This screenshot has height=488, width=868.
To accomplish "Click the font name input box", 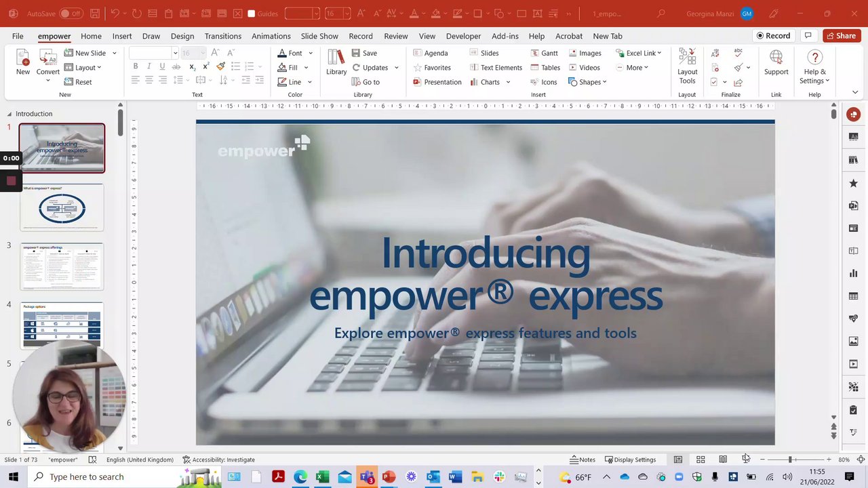I will (x=151, y=53).
